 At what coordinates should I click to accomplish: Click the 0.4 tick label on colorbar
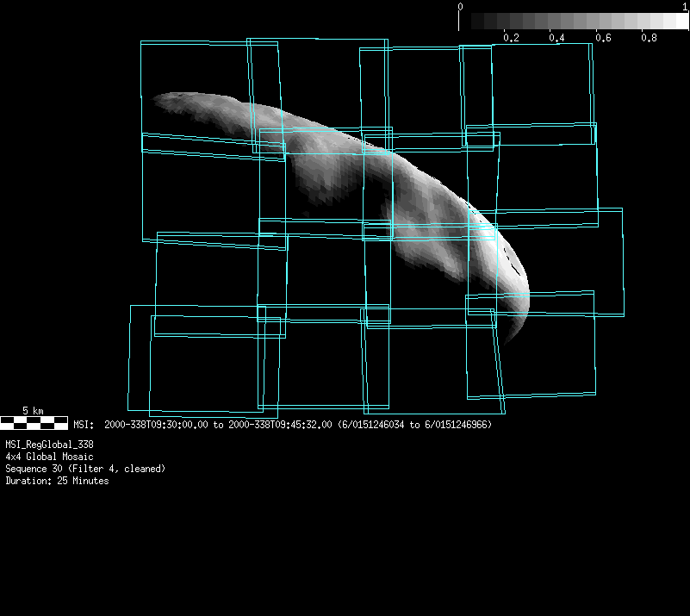pyautogui.click(x=556, y=38)
